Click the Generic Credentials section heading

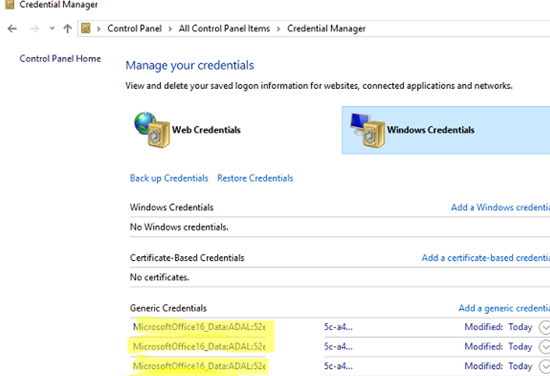coord(168,308)
